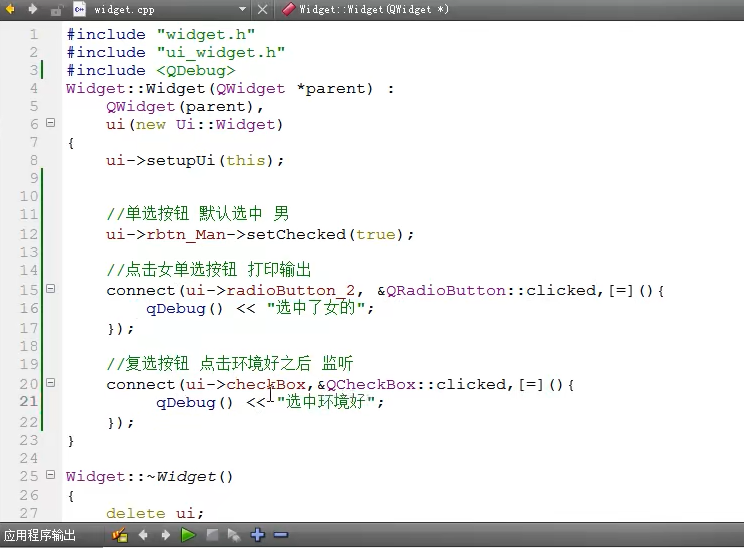744x548 pixels.
Task: Open the Widget::Widget(QWidget *) symbol selector
Action: coord(373,9)
